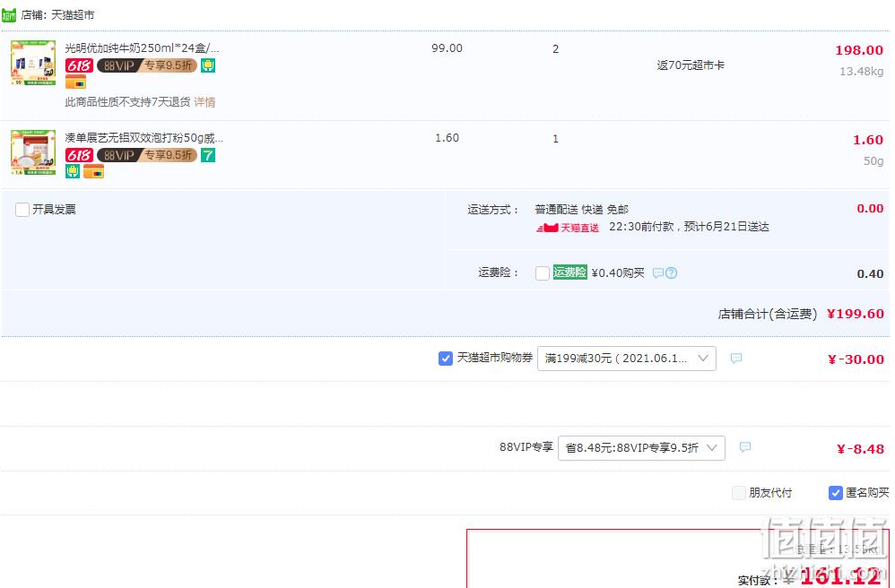Click the comment bubble beside the 满199减30元 coupon
Screen dimensions: 895x588
tap(736, 359)
